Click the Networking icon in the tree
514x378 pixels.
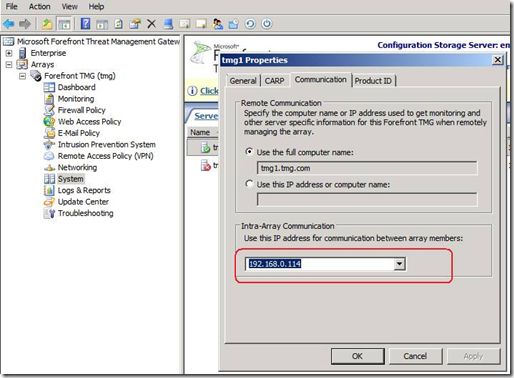point(49,168)
